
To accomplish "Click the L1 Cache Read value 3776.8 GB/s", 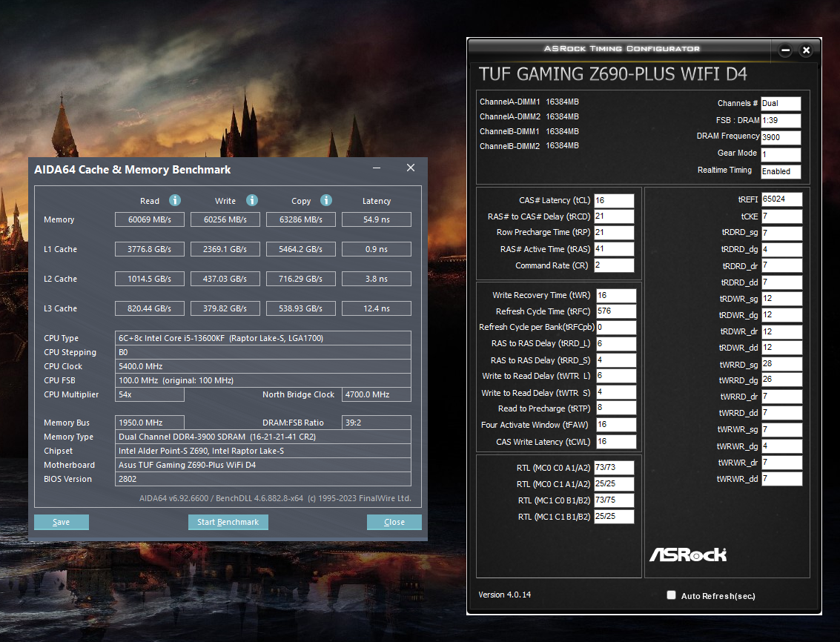I will 150,249.
